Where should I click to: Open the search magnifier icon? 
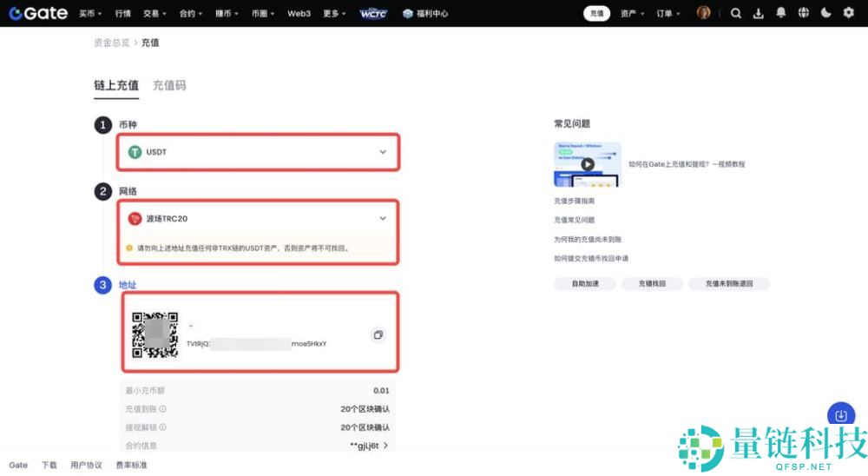[x=736, y=13]
